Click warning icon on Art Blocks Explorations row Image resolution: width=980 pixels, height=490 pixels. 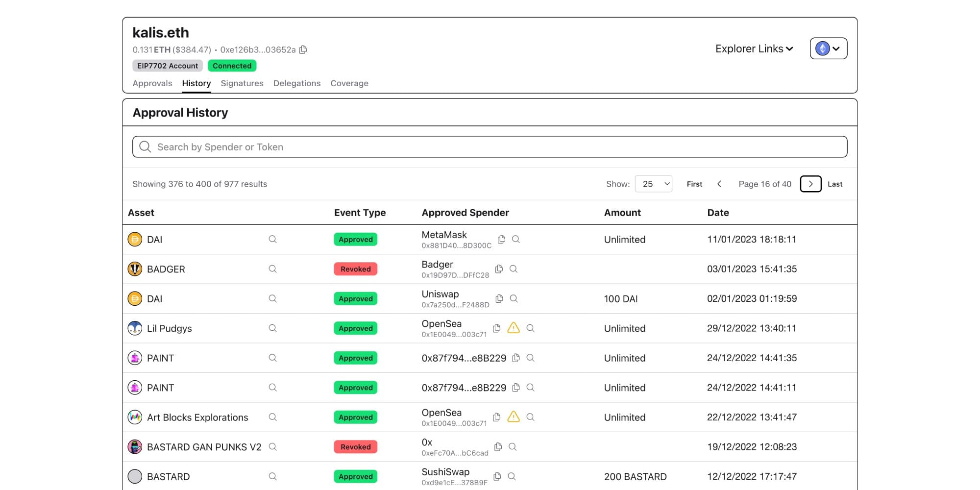(513, 417)
